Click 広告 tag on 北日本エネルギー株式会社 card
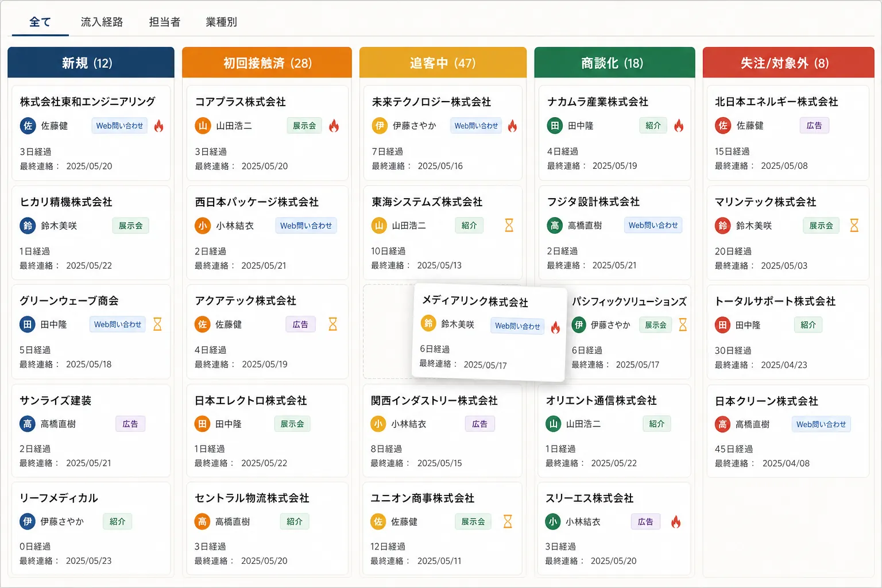This screenshot has height=588, width=882. 814,126
